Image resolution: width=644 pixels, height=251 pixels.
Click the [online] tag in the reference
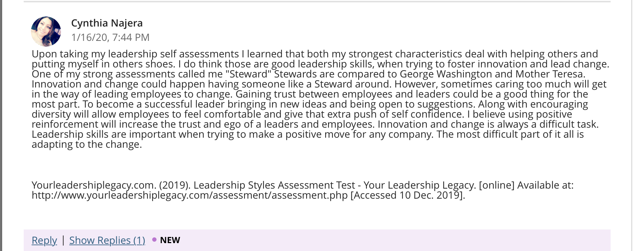(496, 185)
